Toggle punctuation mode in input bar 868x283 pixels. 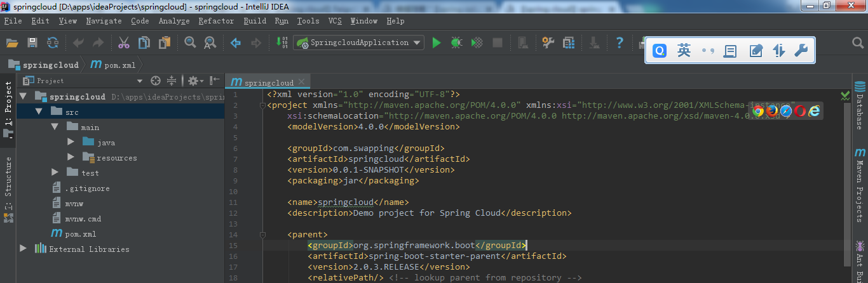(x=708, y=51)
